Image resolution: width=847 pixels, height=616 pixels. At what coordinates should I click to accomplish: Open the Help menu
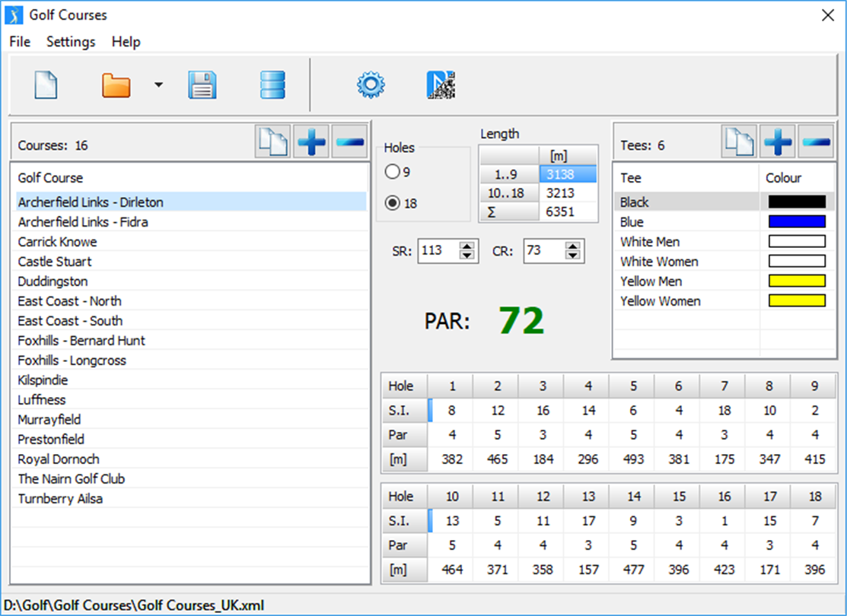(126, 42)
